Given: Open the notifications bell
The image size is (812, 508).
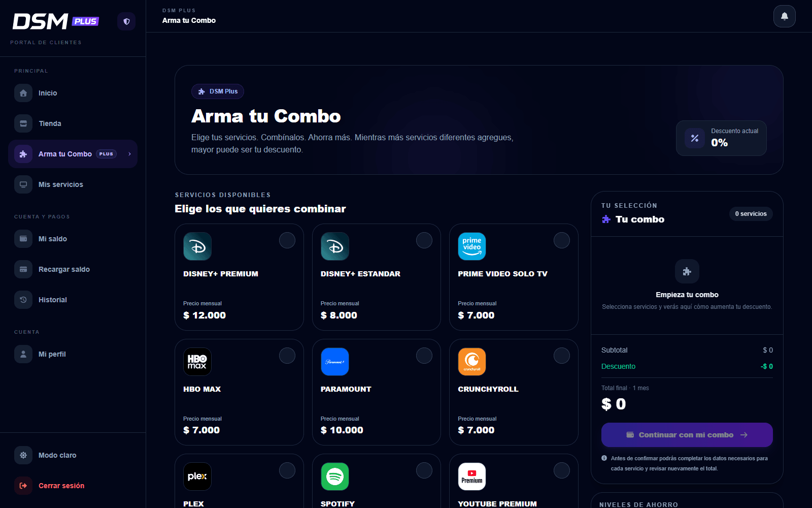Looking at the screenshot, I should (x=784, y=16).
